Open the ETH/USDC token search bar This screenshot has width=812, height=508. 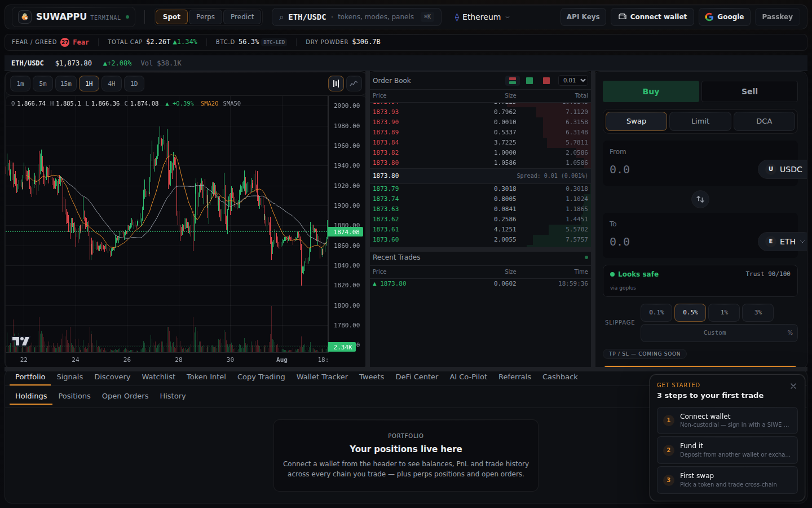coord(356,17)
